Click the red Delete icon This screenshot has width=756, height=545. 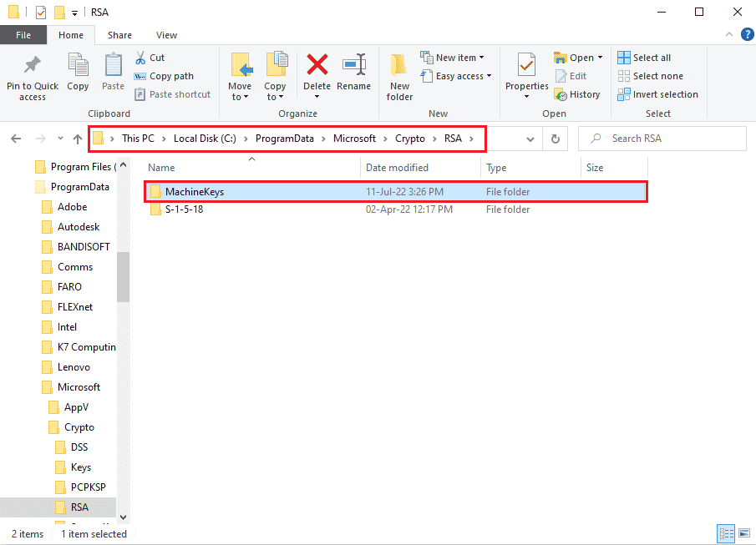pyautogui.click(x=317, y=64)
